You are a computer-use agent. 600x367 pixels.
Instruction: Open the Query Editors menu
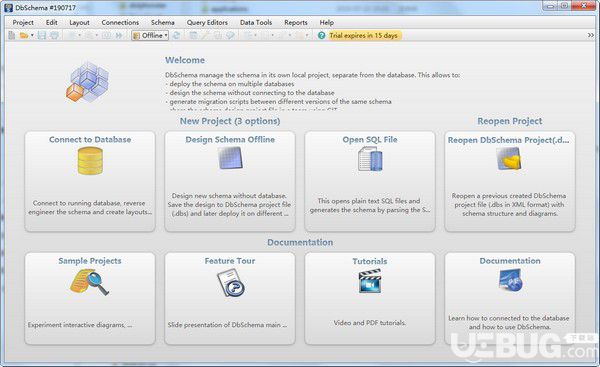(x=207, y=23)
